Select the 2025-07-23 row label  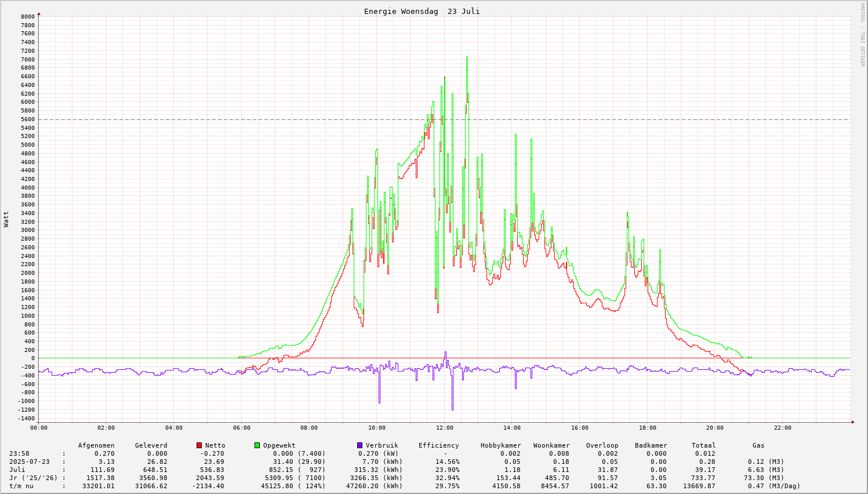(x=30, y=462)
